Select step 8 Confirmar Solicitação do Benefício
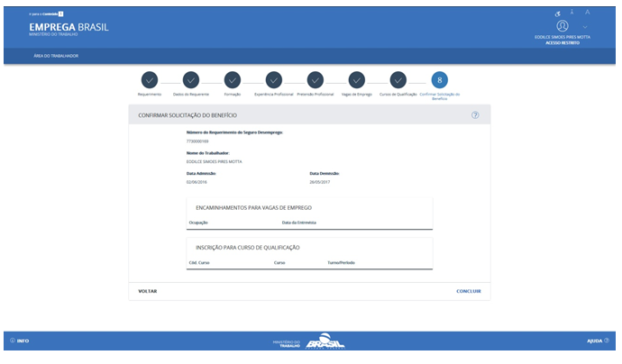The height and width of the screenshot is (364, 622). click(439, 80)
